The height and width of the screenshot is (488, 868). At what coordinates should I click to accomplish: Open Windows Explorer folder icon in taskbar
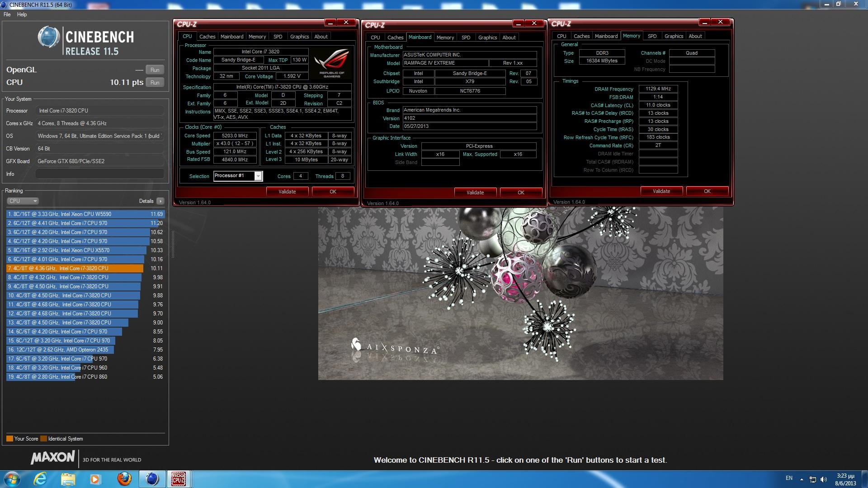click(x=68, y=479)
